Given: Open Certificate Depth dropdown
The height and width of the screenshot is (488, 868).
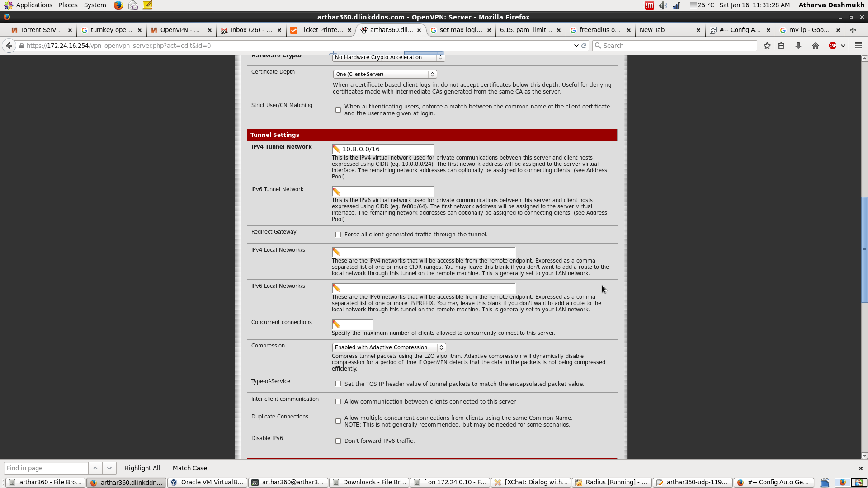Looking at the screenshot, I should 385,74.
